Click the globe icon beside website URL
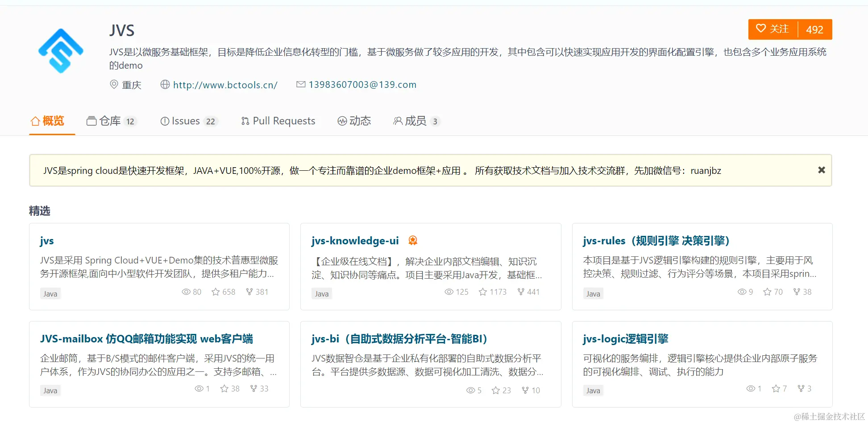The image size is (868, 424). (165, 84)
